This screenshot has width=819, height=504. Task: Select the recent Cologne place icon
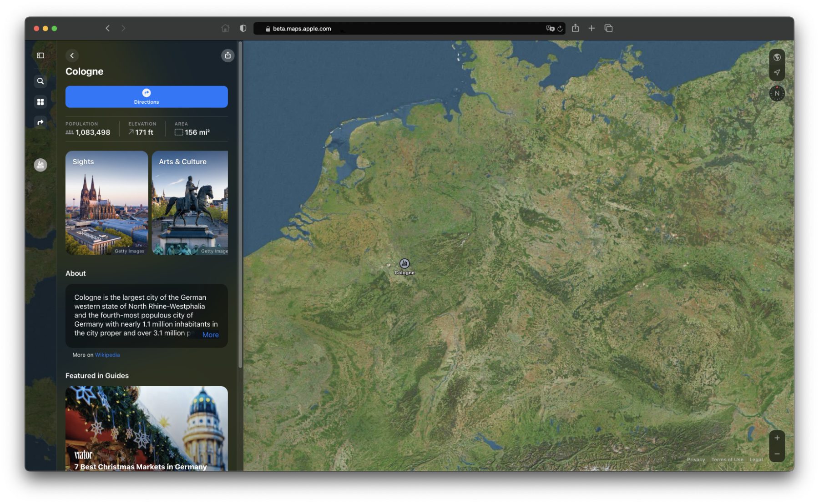coord(40,165)
